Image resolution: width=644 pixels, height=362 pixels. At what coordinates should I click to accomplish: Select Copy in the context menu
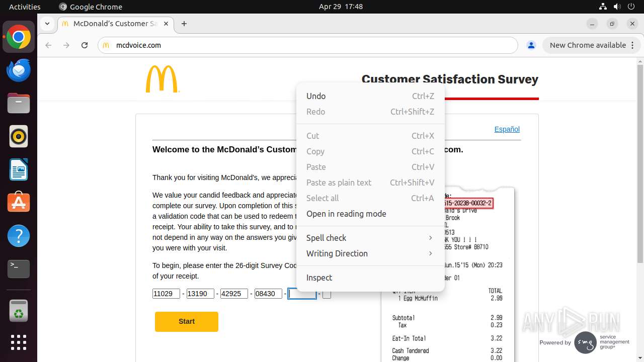(370, 151)
